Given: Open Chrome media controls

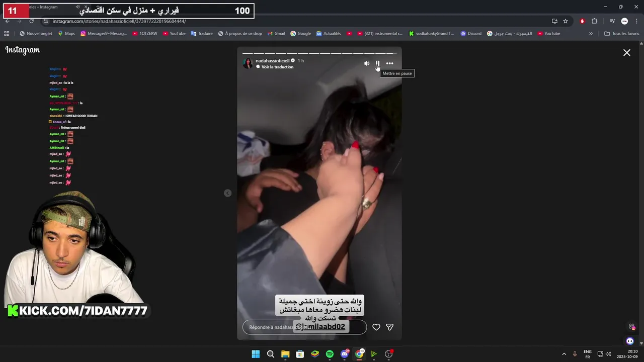Looking at the screenshot, I should (612, 21).
